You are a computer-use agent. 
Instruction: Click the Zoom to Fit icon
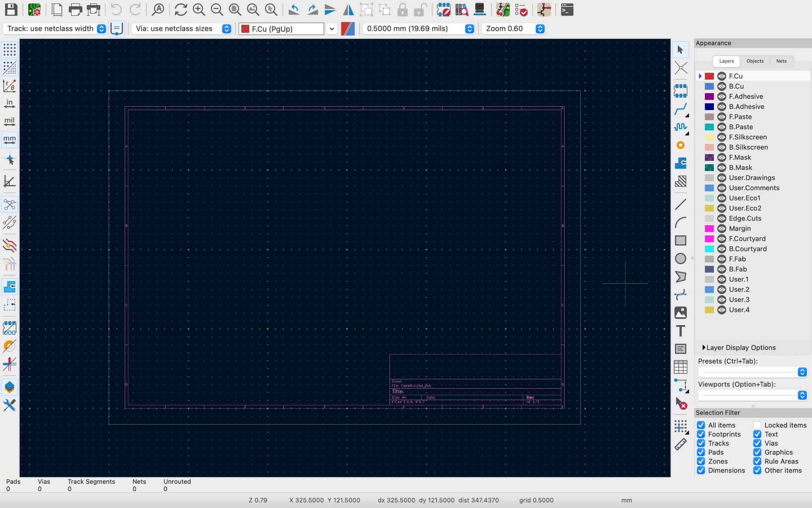tap(235, 9)
